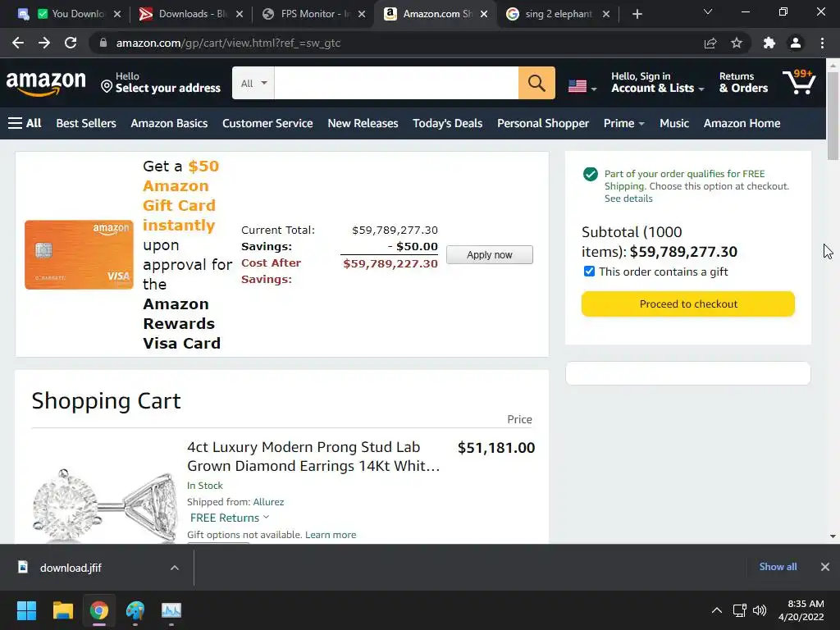Close the Amazon.com tab

point(484,14)
